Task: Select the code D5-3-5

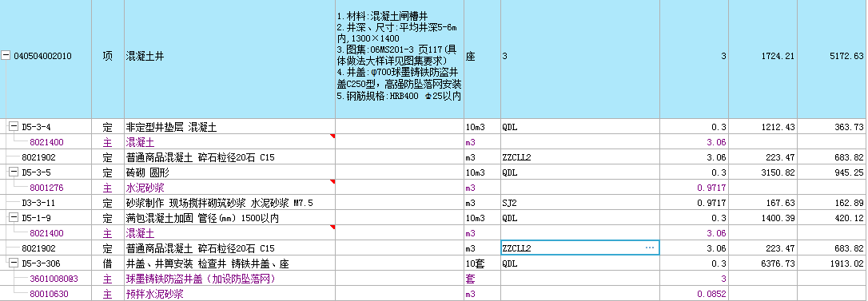Action: tap(36, 172)
